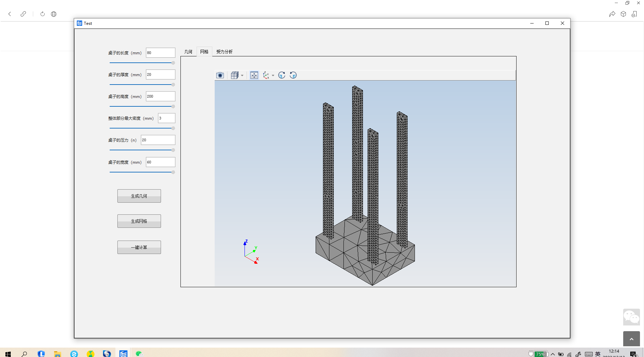
Task: Click the slider handle under 桌子的厚度
Action: pyautogui.click(x=173, y=85)
